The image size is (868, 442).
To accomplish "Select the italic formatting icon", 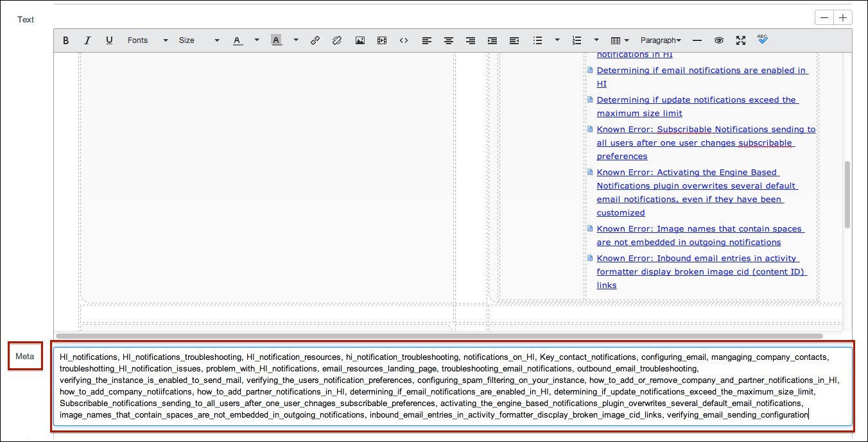I will (x=87, y=40).
